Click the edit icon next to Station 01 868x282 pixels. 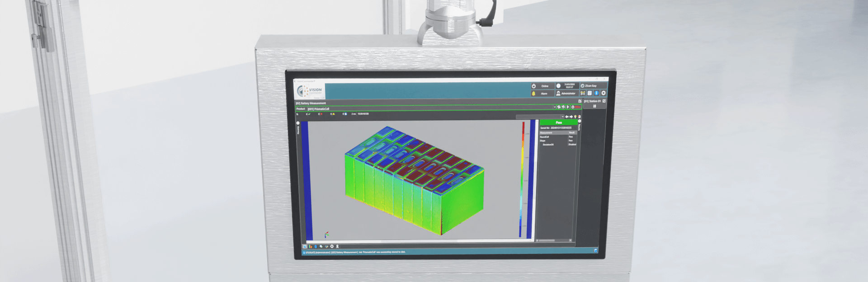(x=604, y=101)
